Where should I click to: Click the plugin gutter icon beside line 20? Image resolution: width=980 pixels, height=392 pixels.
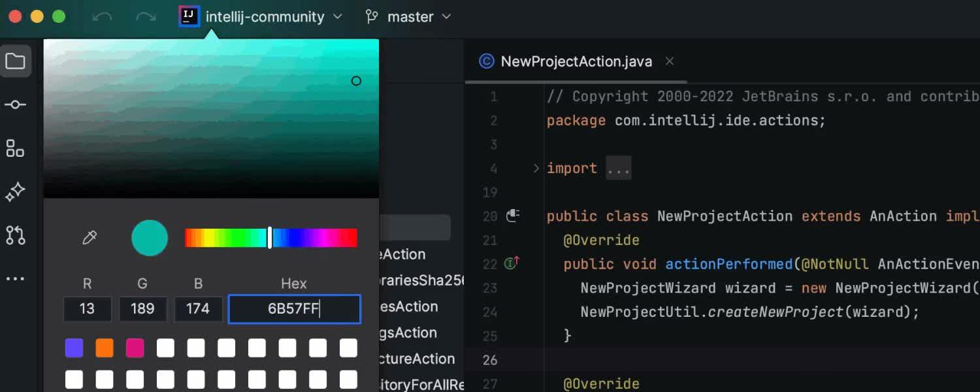pos(514,215)
